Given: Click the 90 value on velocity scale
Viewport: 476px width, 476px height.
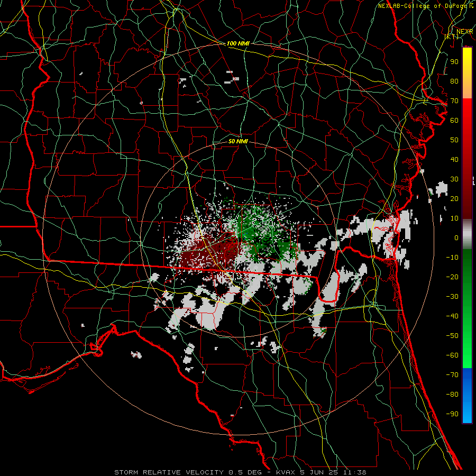Looking at the screenshot, I should click(454, 62).
